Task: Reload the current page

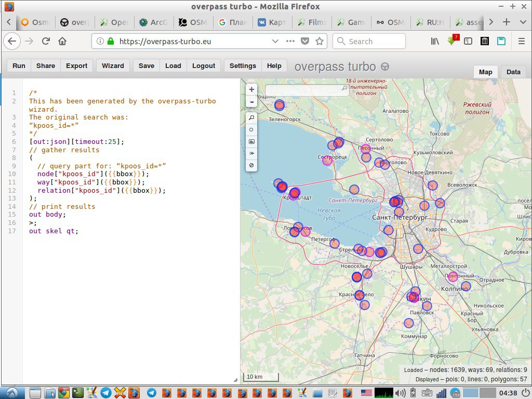Action: point(46,41)
